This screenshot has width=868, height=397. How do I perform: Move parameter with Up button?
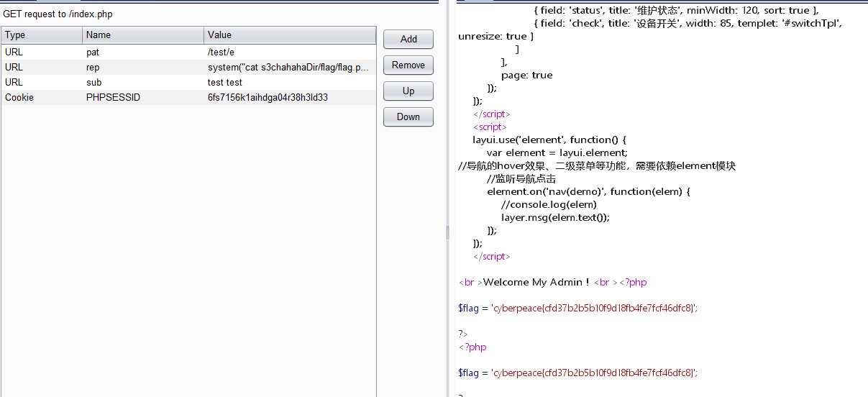408,91
